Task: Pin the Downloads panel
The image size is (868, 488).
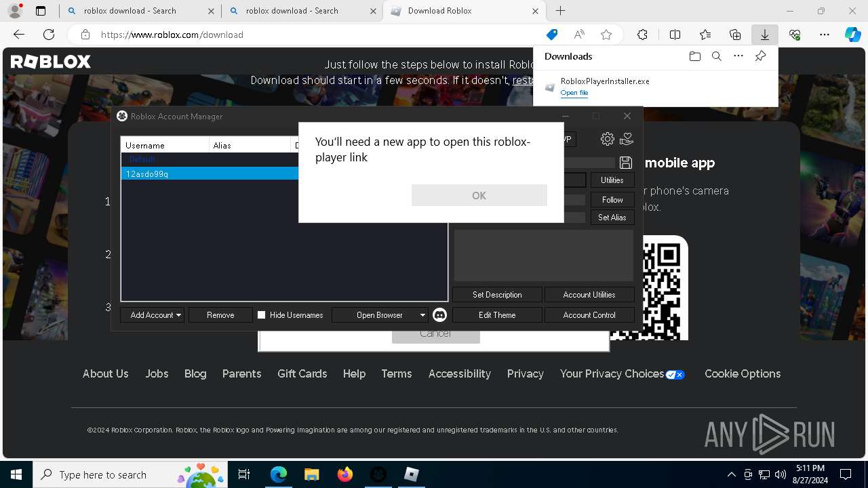Action: [760, 56]
